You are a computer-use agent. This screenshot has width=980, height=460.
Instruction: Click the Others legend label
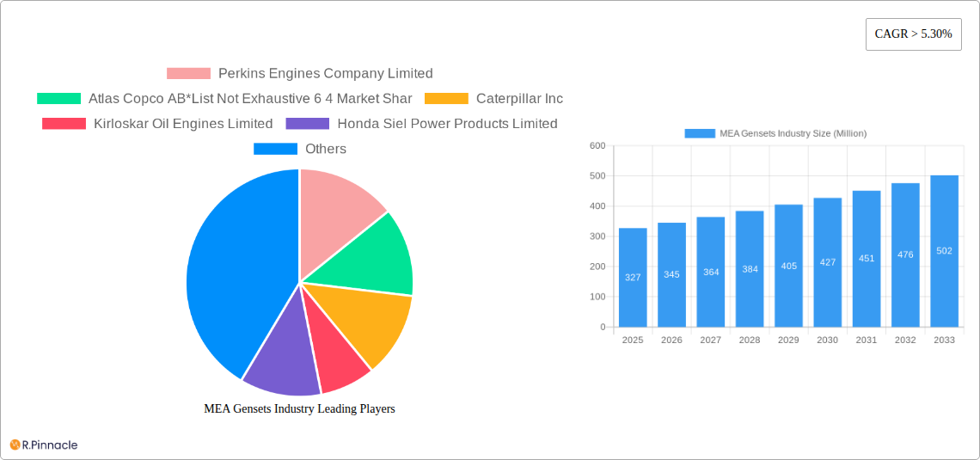pyautogui.click(x=326, y=149)
